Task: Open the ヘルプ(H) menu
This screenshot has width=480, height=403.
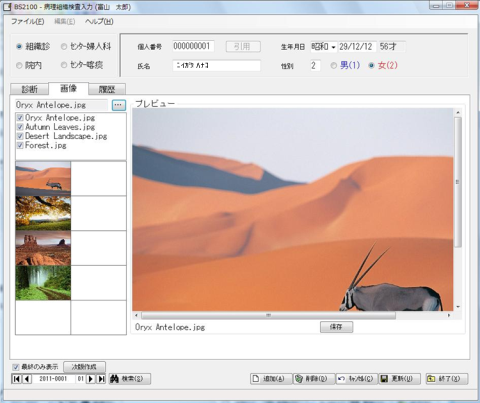Action: tap(99, 22)
